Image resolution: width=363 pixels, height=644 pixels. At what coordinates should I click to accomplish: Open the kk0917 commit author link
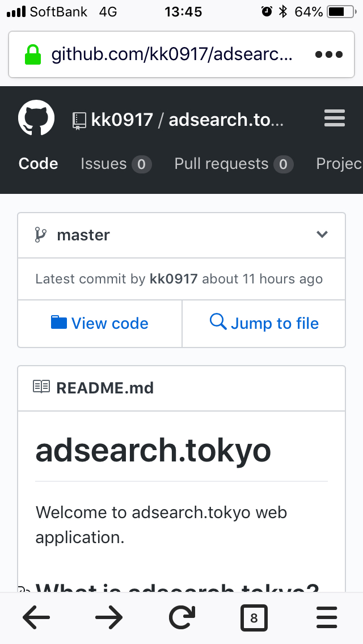tap(174, 279)
